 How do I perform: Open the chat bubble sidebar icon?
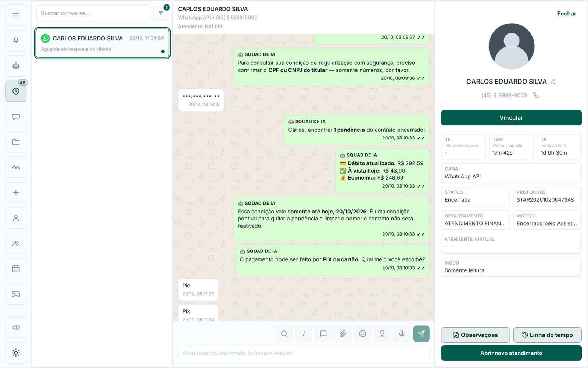[16, 117]
